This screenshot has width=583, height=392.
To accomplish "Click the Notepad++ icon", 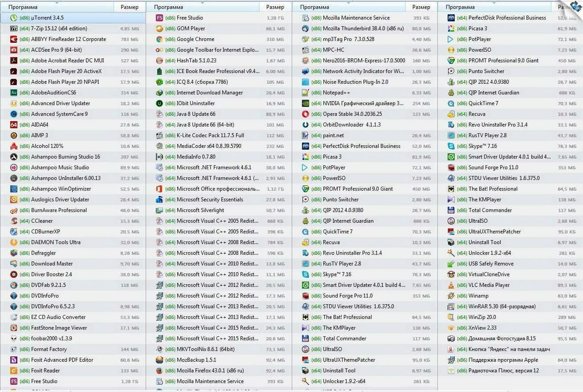I will point(306,93).
